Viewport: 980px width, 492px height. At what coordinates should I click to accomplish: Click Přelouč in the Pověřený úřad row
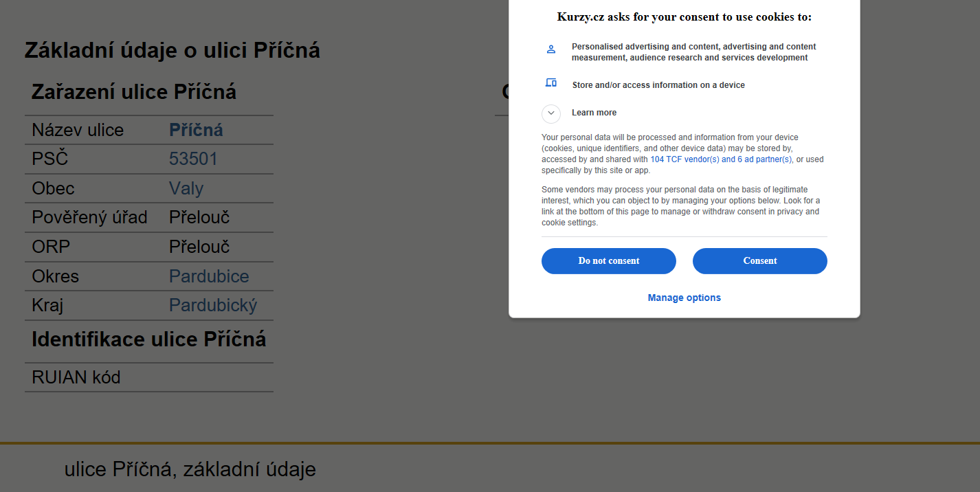[199, 218]
